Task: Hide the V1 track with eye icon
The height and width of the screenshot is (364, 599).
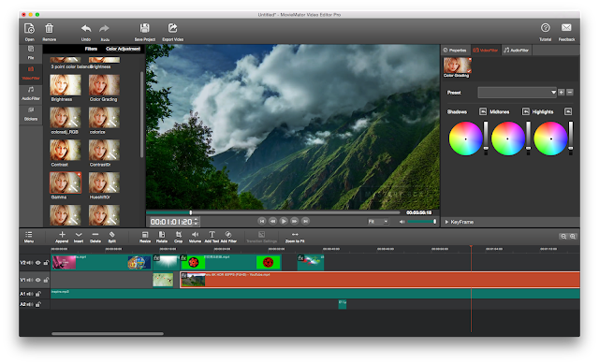Action: 37,280
